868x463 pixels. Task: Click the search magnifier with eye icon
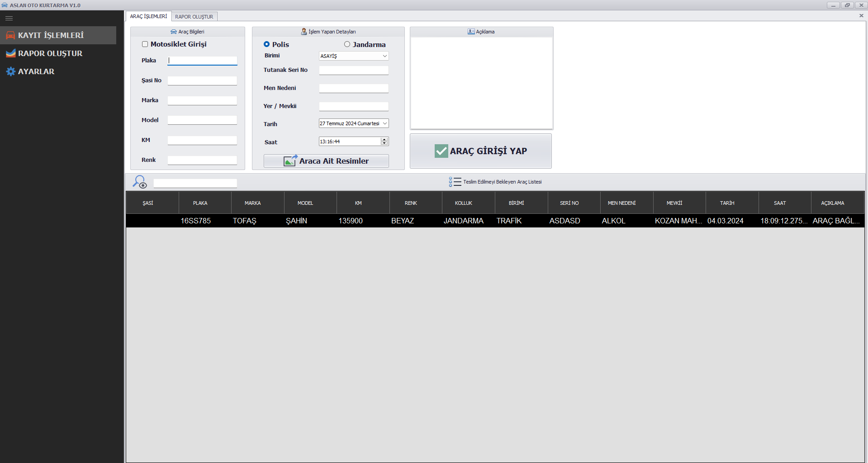pos(140,182)
